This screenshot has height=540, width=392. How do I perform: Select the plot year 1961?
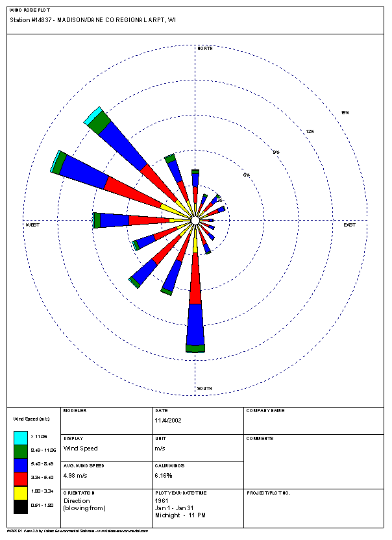pyautogui.click(x=161, y=501)
